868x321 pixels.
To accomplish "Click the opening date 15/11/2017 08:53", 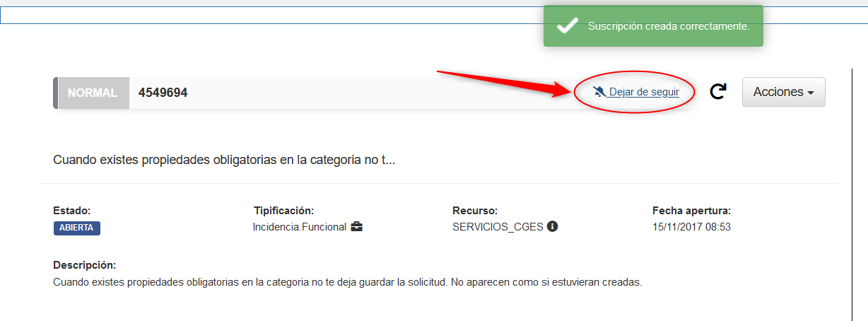I will [691, 227].
